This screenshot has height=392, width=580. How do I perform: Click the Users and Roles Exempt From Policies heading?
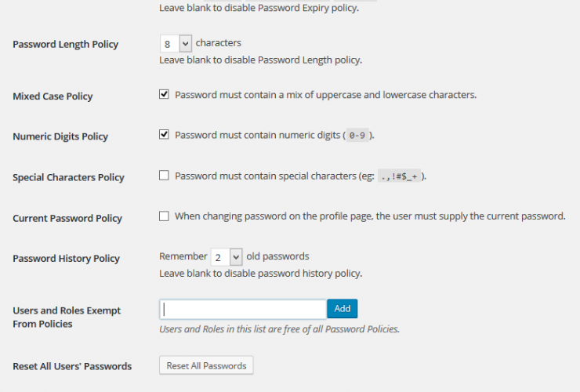point(67,317)
